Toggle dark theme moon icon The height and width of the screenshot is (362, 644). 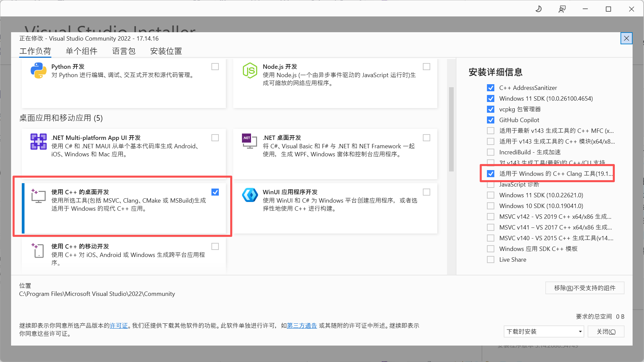coord(538,9)
